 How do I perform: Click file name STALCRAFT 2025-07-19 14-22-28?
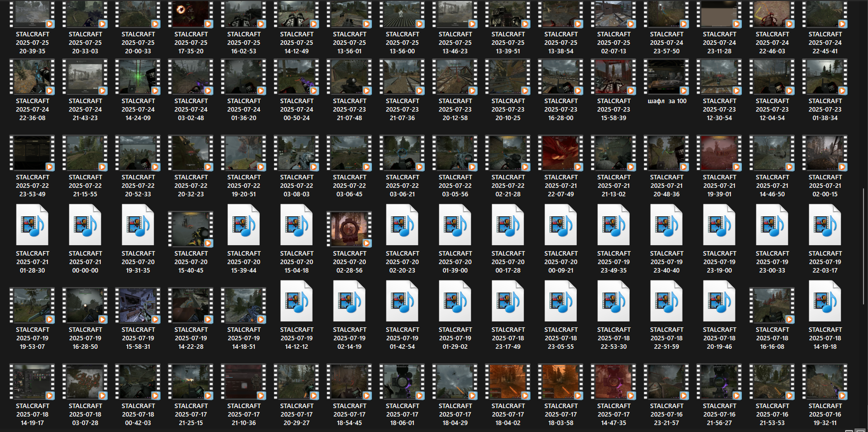point(191,338)
